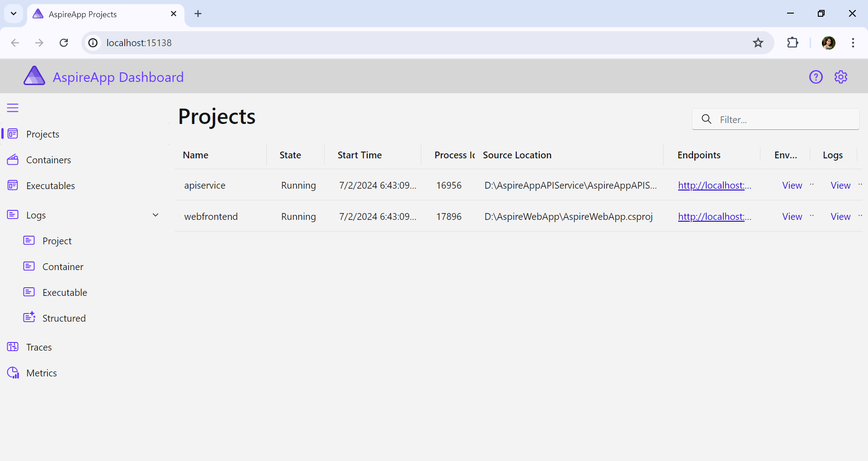This screenshot has width=868, height=461.
Task: Select Structured logs icon
Action: (x=29, y=318)
